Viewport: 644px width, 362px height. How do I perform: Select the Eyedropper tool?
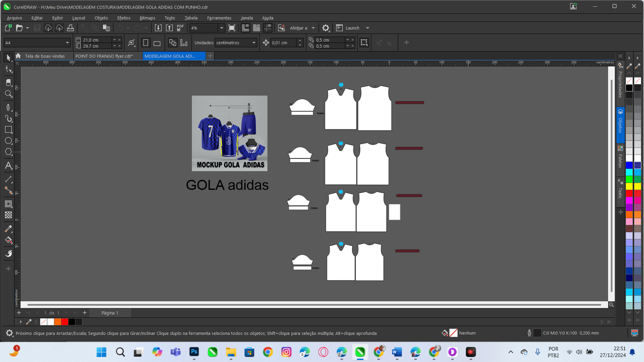[8, 229]
